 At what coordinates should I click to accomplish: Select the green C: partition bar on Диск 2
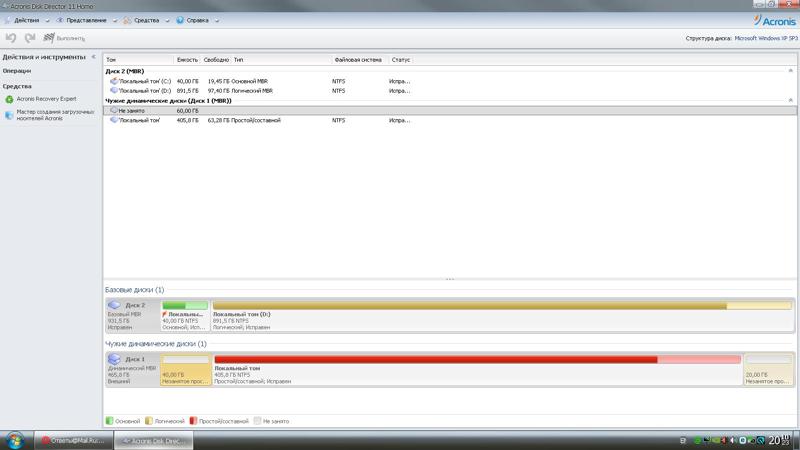coord(185,306)
